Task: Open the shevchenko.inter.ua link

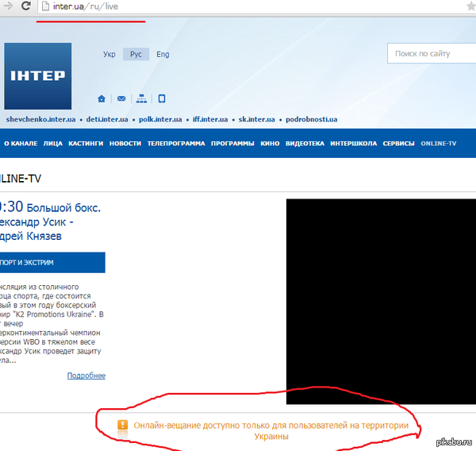Action: click(40, 120)
